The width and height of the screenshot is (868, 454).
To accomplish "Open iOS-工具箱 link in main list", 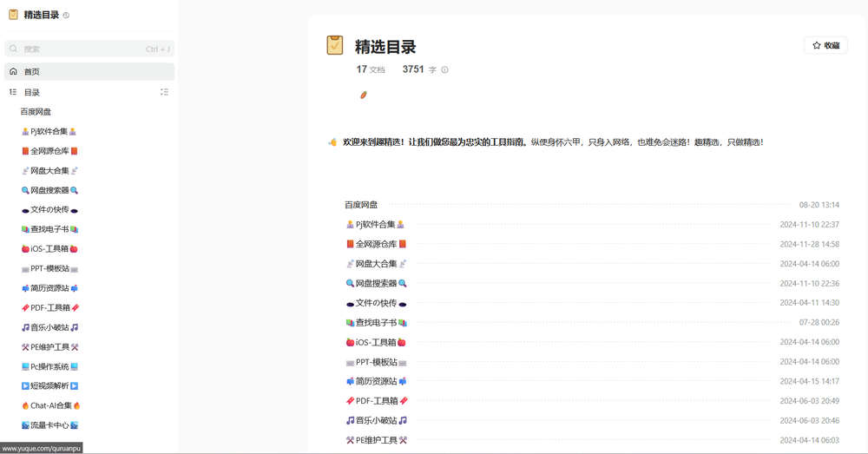I will pyautogui.click(x=376, y=342).
